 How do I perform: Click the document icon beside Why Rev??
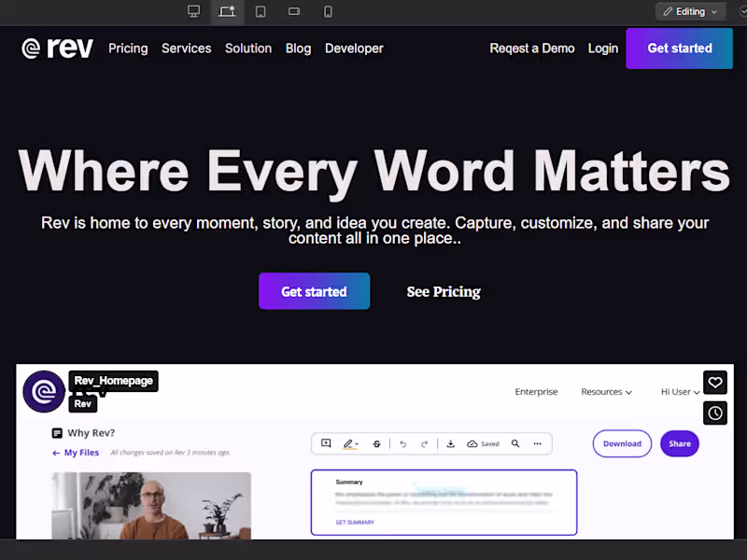(x=57, y=433)
